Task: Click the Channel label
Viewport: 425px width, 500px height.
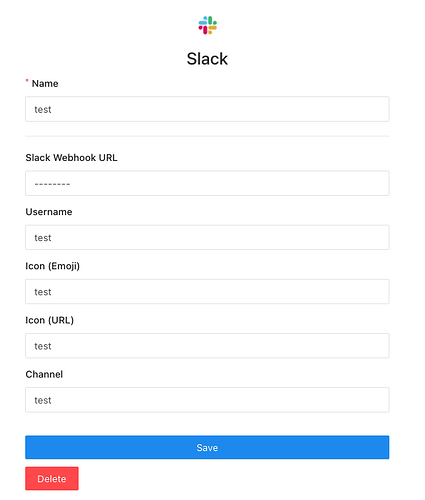Action: [44, 374]
